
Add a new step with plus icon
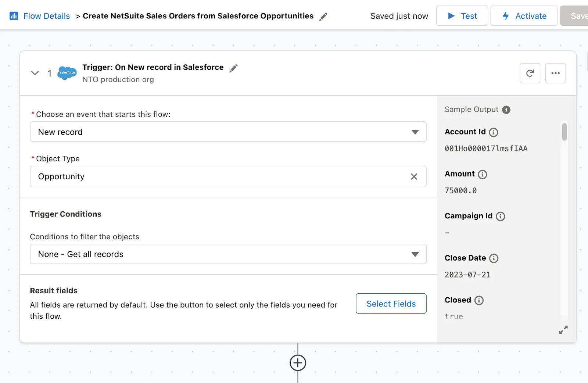click(x=298, y=363)
